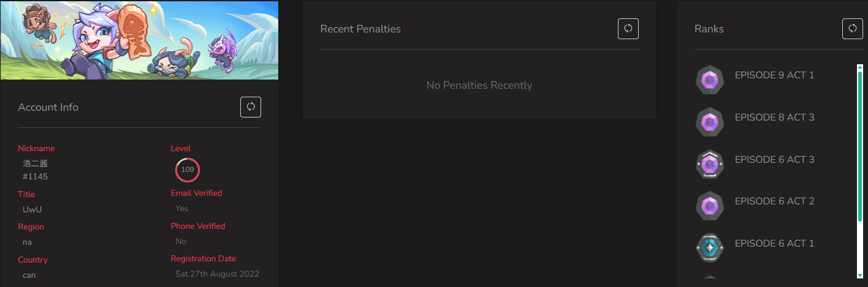Image resolution: width=868 pixels, height=287 pixels.
Task: Refresh the Account Info panel
Action: [x=251, y=107]
